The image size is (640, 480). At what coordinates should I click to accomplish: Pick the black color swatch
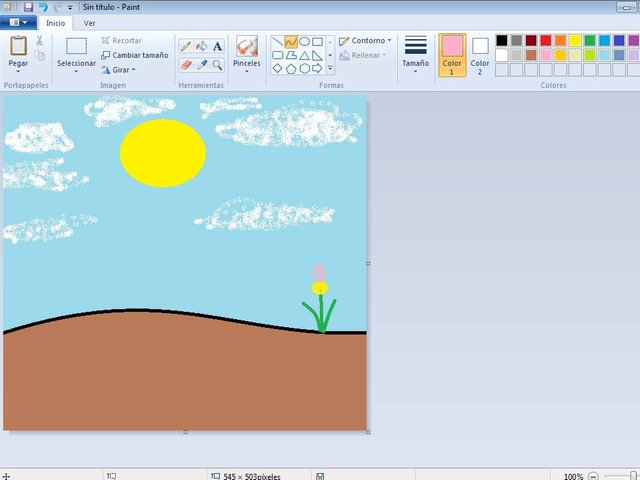502,40
